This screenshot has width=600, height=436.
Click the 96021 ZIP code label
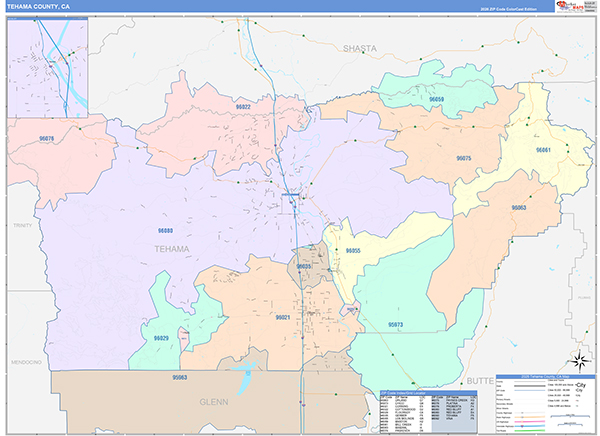283,317
